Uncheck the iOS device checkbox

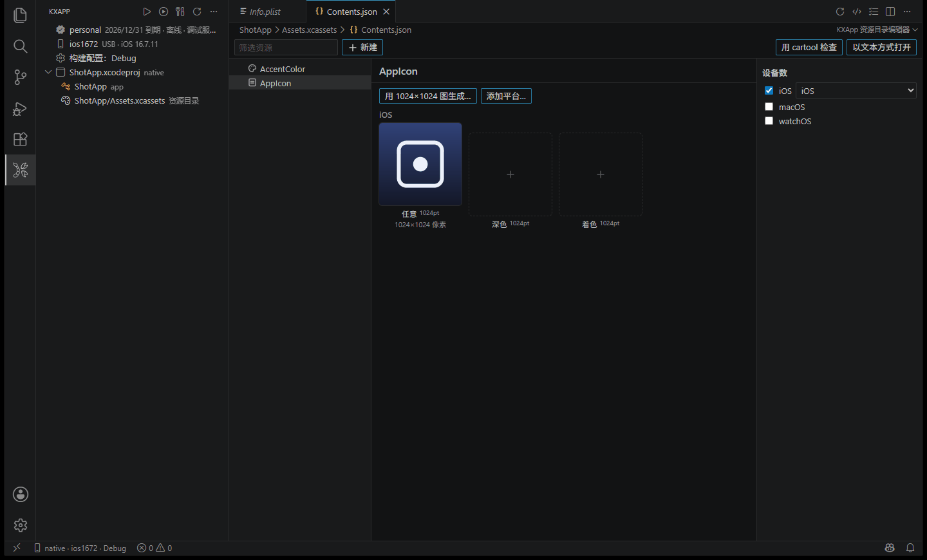coord(769,91)
